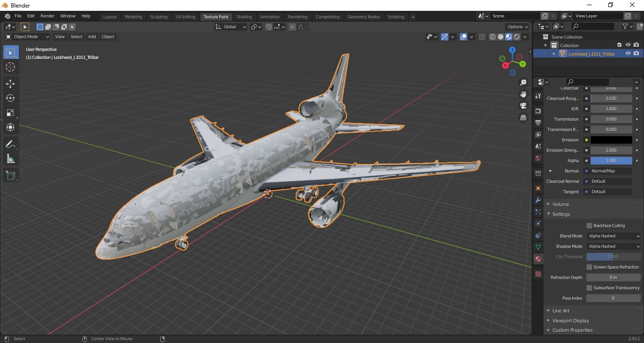Screen dimensions: 644x343
Task: Toggle X-ray mode in viewport header
Action: coord(482,37)
